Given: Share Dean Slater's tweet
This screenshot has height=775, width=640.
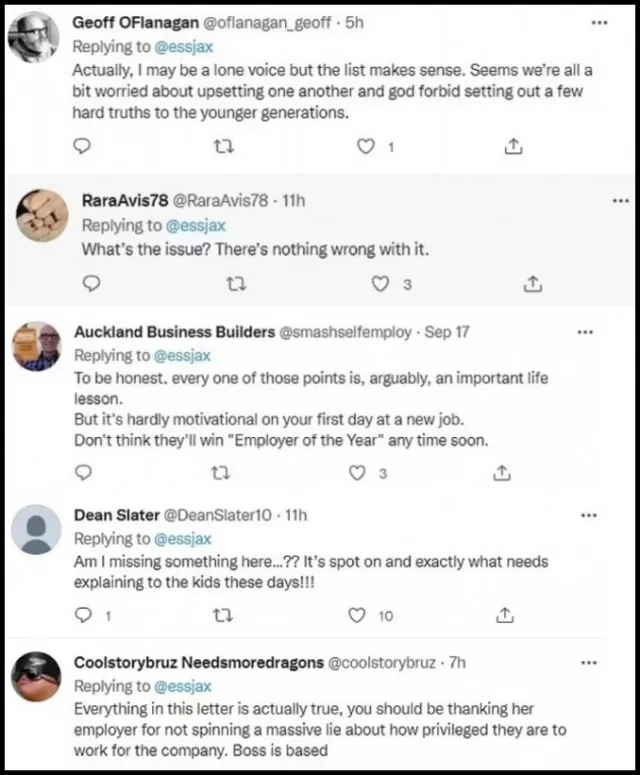Looking at the screenshot, I should [506, 615].
